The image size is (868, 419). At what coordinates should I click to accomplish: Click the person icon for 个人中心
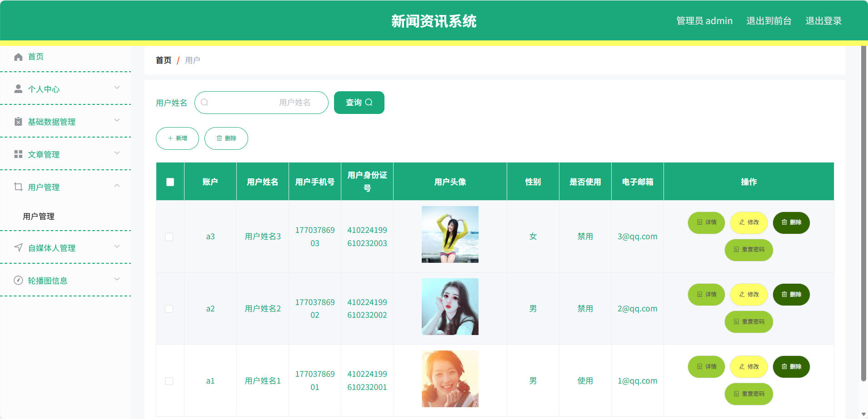[18, 89]
